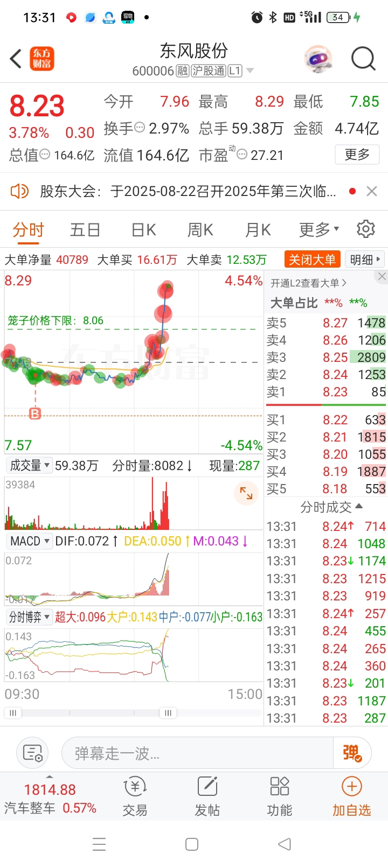Tap the minute volume chart area
388x868 pixels.
[x=134, y=503]
